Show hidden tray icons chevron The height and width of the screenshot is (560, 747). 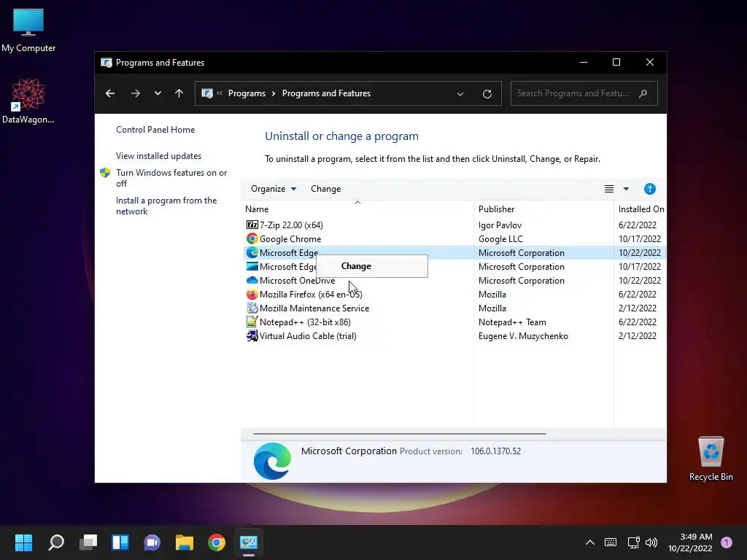click(589, 542)
